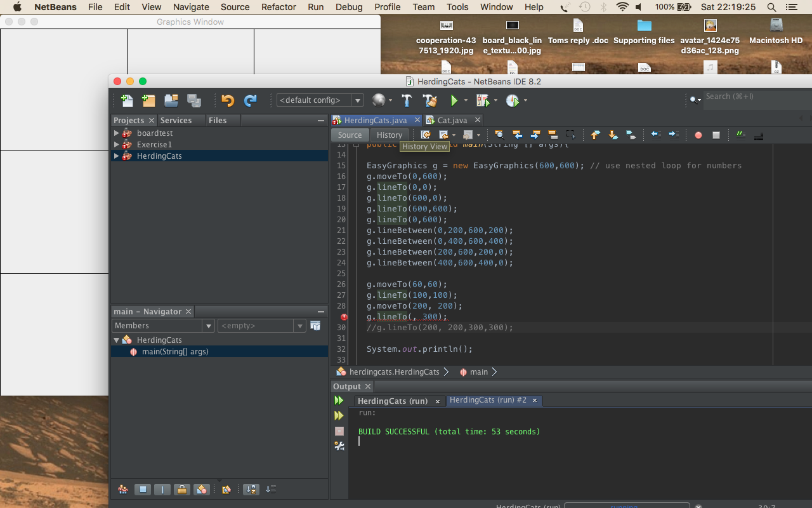
Task: Open the Debug Project dropdown arrow
Action: pos(495,100)
